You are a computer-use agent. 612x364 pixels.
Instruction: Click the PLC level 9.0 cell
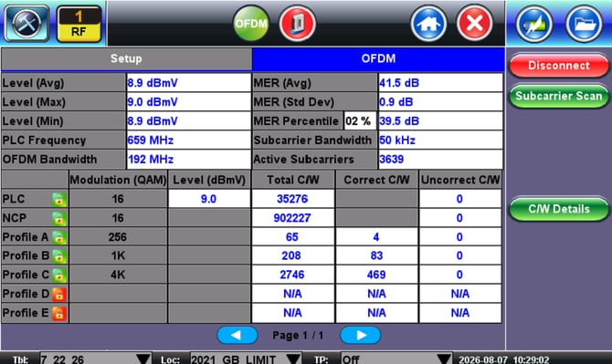point(209,199)
